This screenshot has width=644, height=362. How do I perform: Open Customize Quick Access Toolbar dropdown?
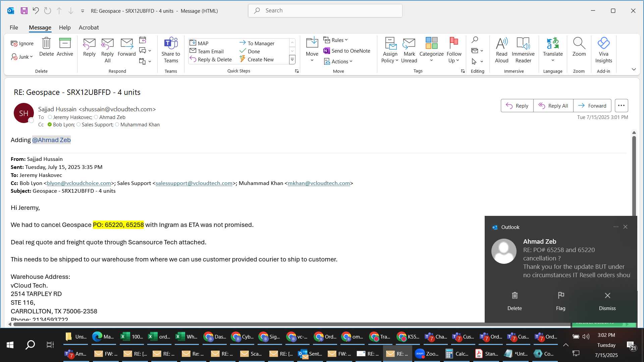83,11
